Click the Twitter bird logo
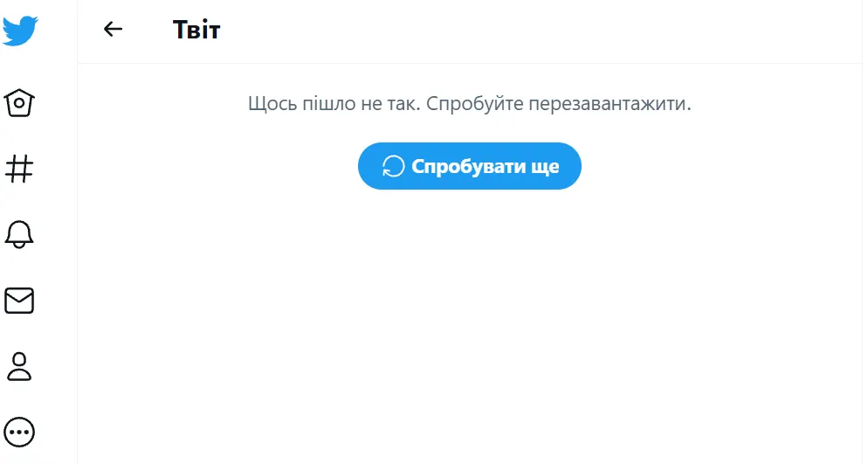This screenshot has width=868, height=464. pos(20,31)
